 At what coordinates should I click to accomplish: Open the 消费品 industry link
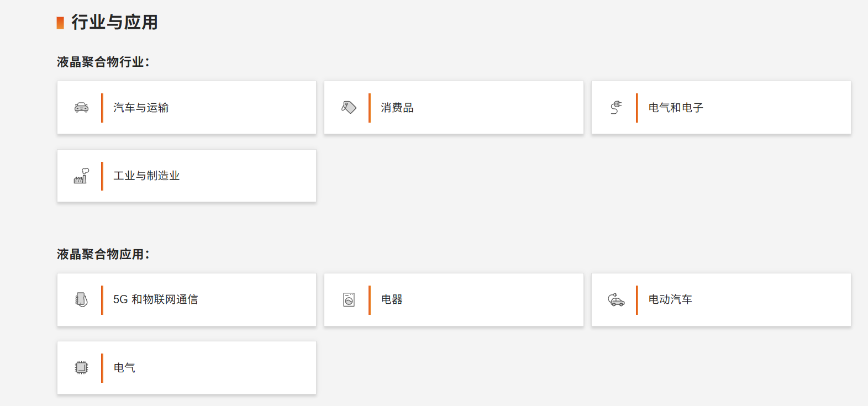coord(397,108)
